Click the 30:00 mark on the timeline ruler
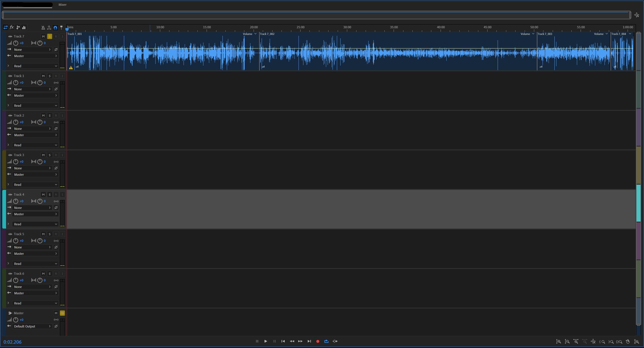The image size is (644, 348). tap(347, 27)
